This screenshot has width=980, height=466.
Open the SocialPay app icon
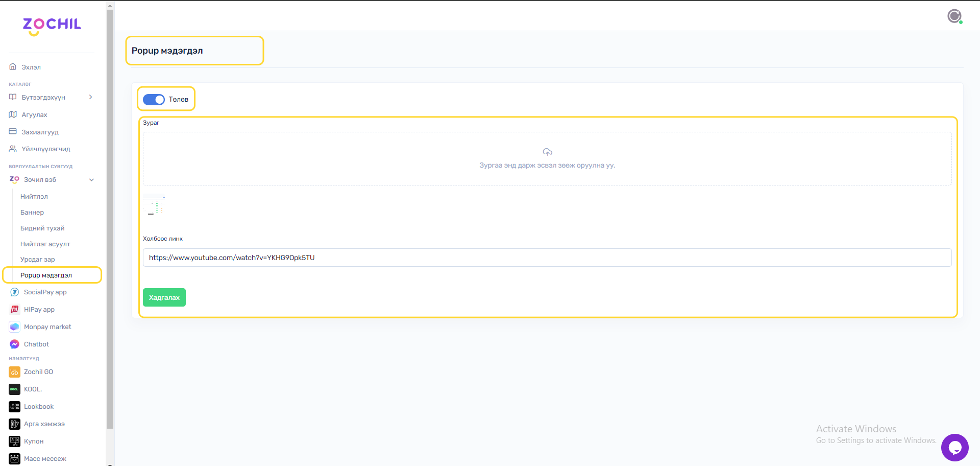[x=15, y=292]
